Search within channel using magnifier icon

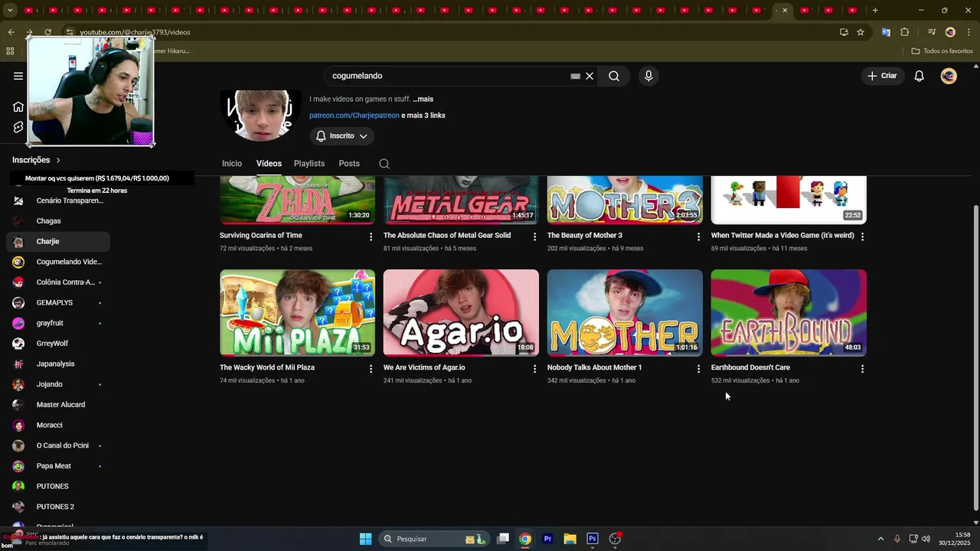point(384,164)
